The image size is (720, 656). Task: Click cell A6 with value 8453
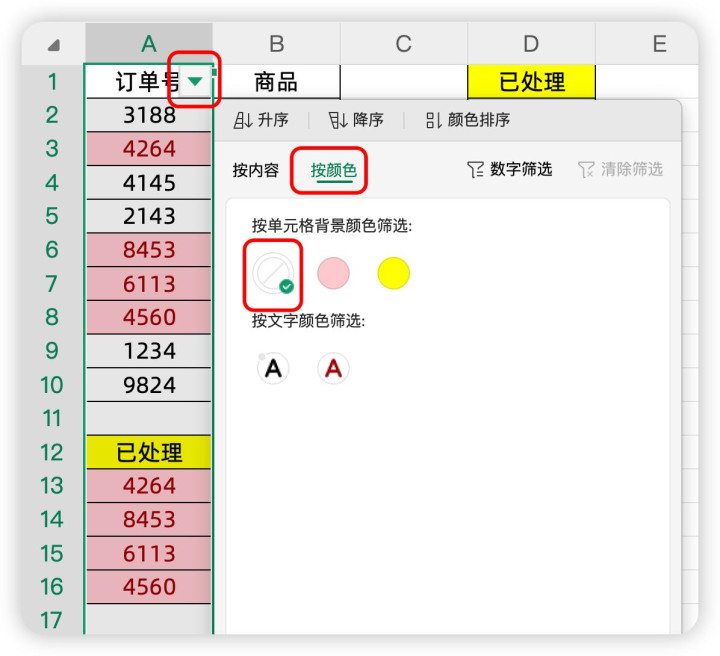(149, 250)
